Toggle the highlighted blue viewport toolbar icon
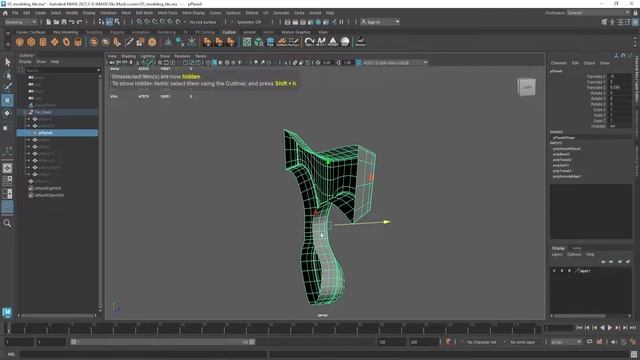The height and width of the screenshot is (360, 640). 214,62
